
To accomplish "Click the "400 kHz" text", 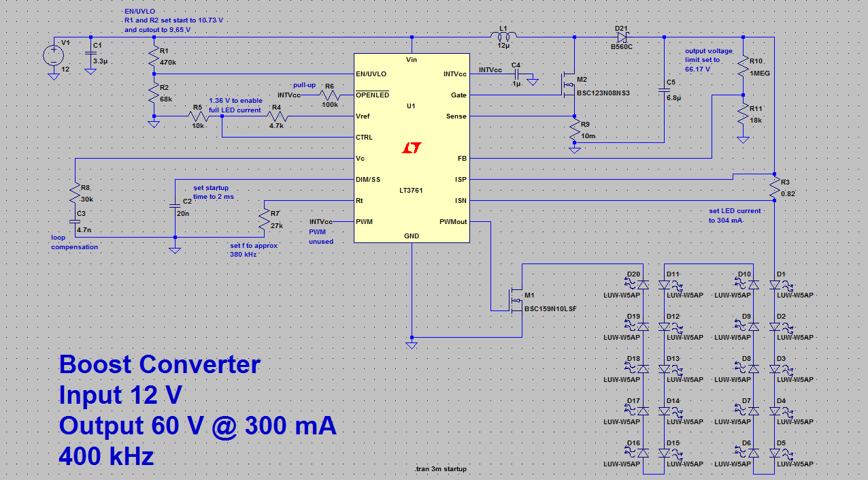I will coord(107,456).
